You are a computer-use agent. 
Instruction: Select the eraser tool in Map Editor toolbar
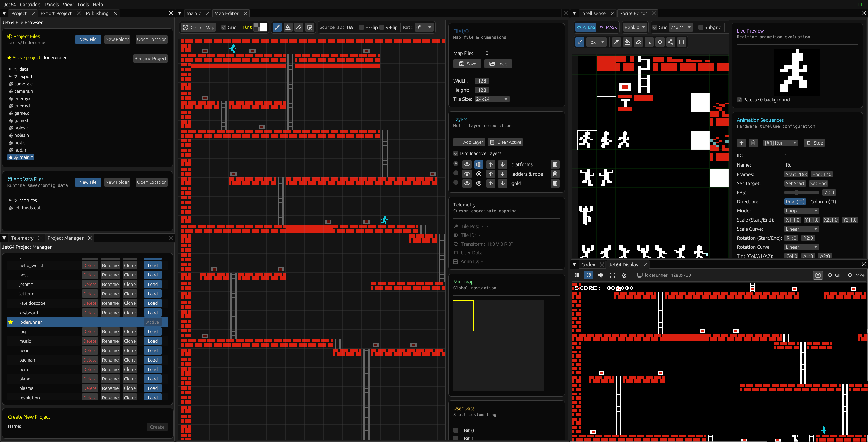click(x=299, y=27)
